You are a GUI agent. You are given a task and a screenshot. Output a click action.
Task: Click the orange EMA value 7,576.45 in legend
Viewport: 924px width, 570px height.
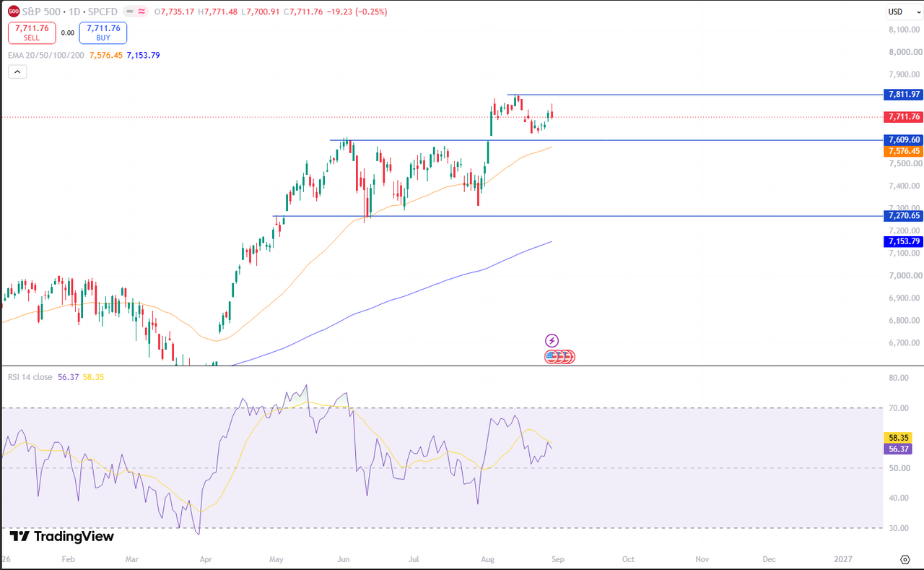coord(106,55)
